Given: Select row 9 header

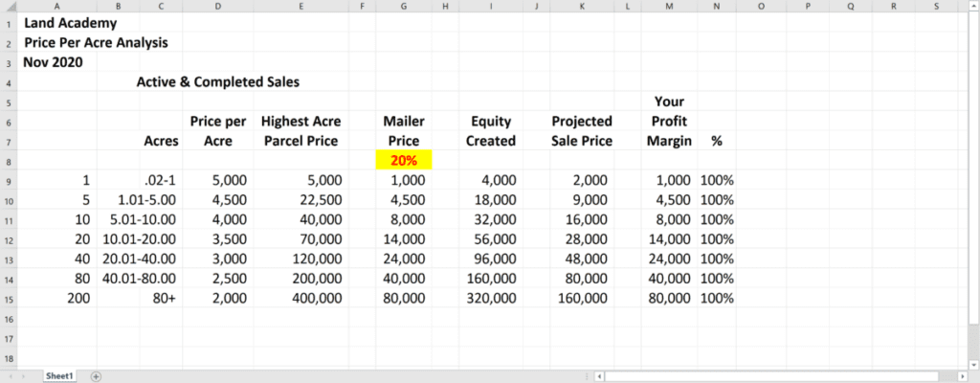Looking at the screenshot, I should pyautogui.click(x=8, y=181).
